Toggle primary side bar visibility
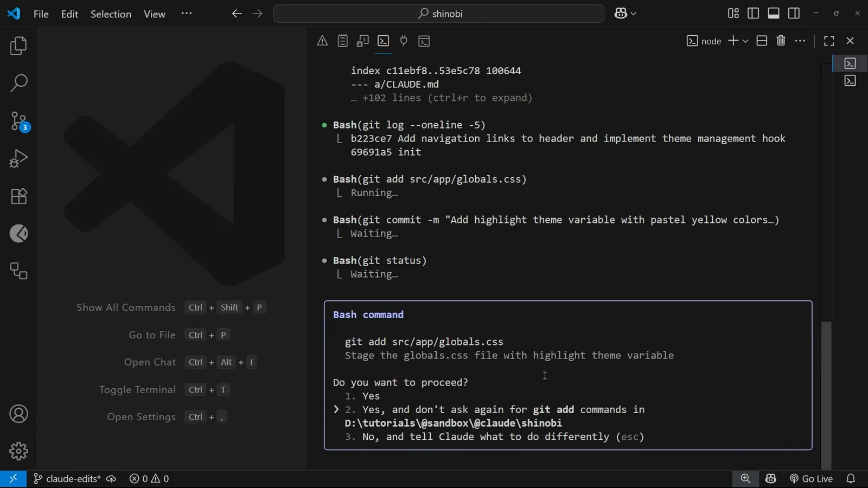This screenshot has width=868, height=488. 754,14
